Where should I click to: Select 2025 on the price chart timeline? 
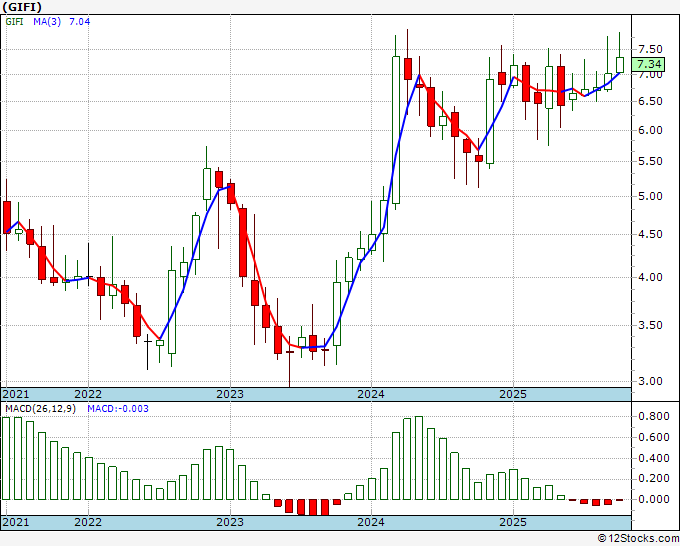point(513,394)
